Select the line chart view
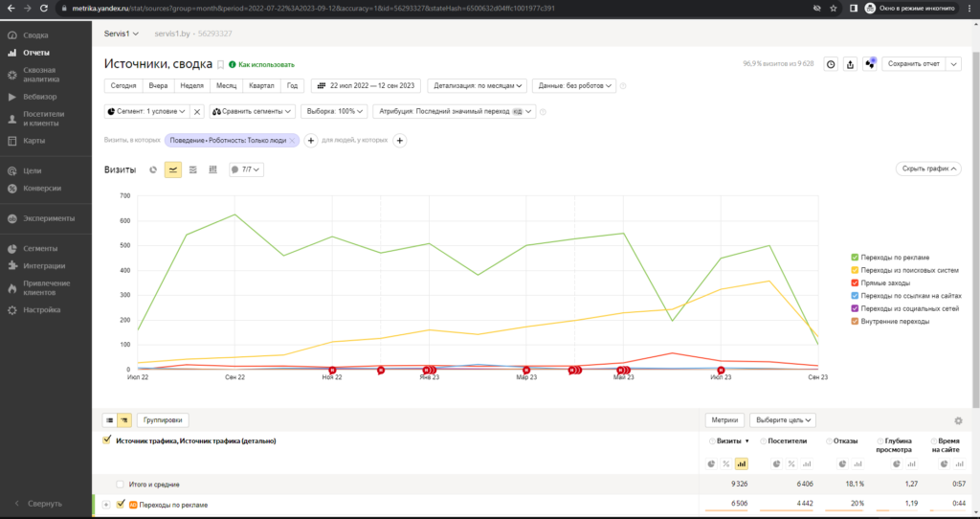The image size is (980, 519). (173, 169)
